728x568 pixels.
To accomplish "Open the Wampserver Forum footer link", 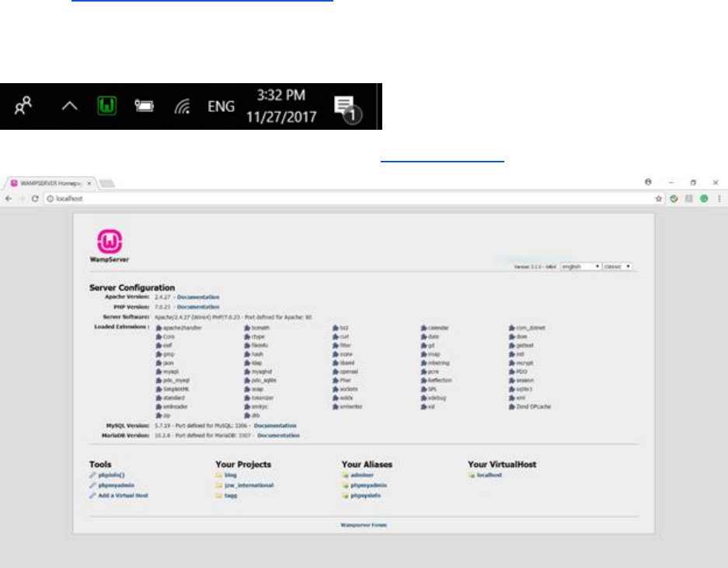I will pyautogui.click(x=364, y=525).
